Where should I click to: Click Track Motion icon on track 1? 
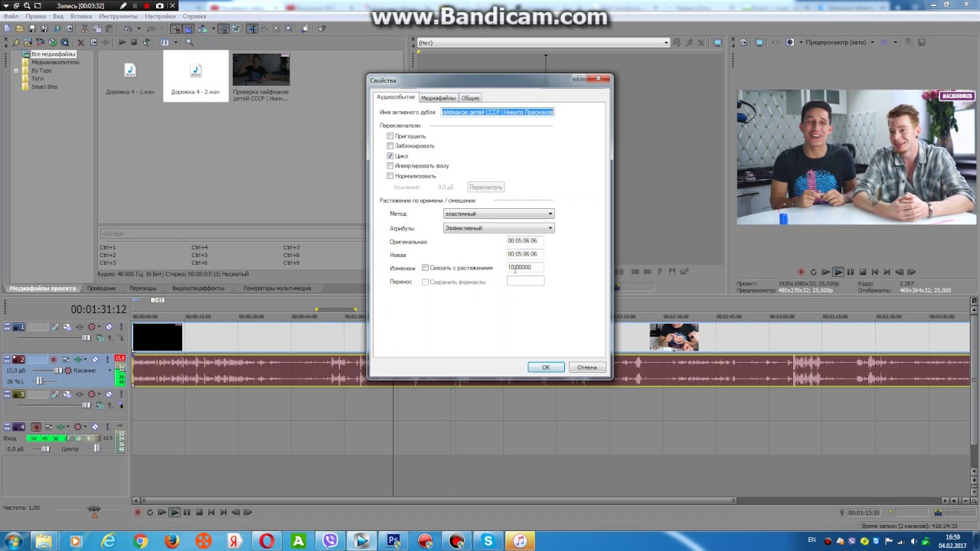(x=67, y=327)
